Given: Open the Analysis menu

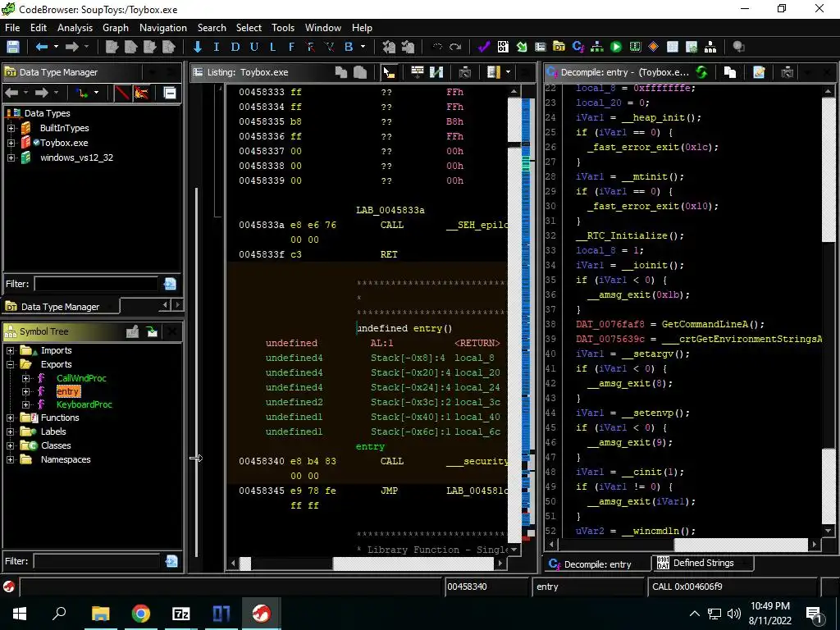Looking at the screenshot, I should pyautogui.click(x=75, y=28).
